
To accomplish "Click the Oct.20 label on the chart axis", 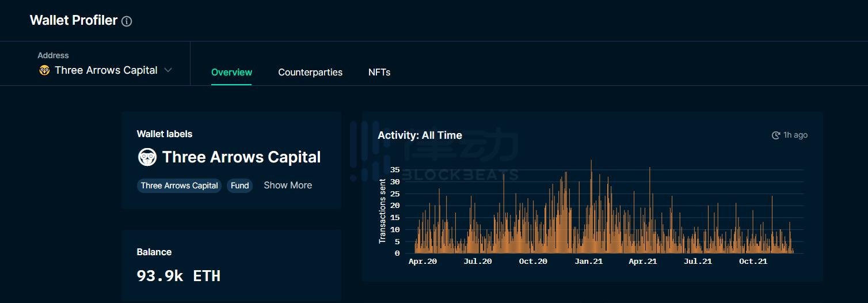I will pyautogui.click(x=533, y=262).
